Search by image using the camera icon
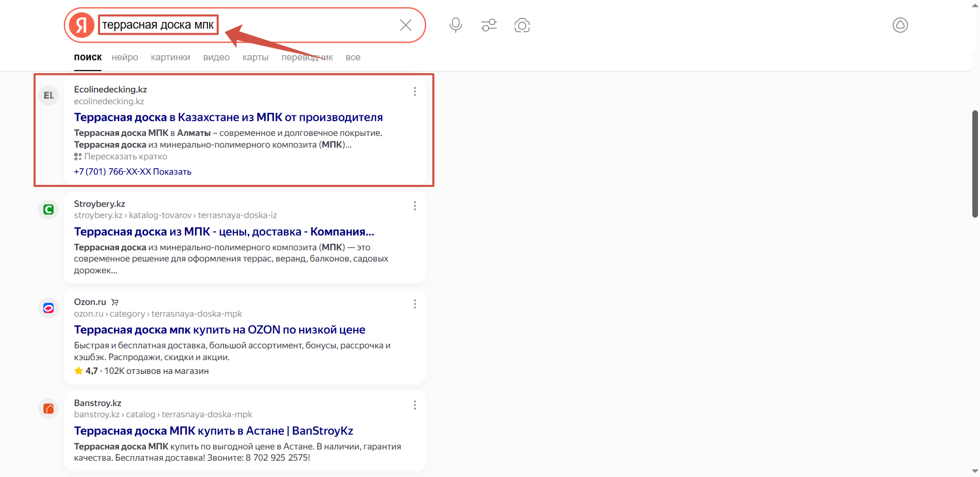 coord(522,25)
